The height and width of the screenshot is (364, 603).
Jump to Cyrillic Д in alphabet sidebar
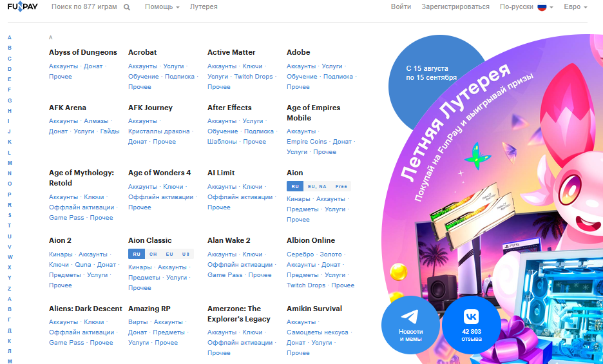10,330
